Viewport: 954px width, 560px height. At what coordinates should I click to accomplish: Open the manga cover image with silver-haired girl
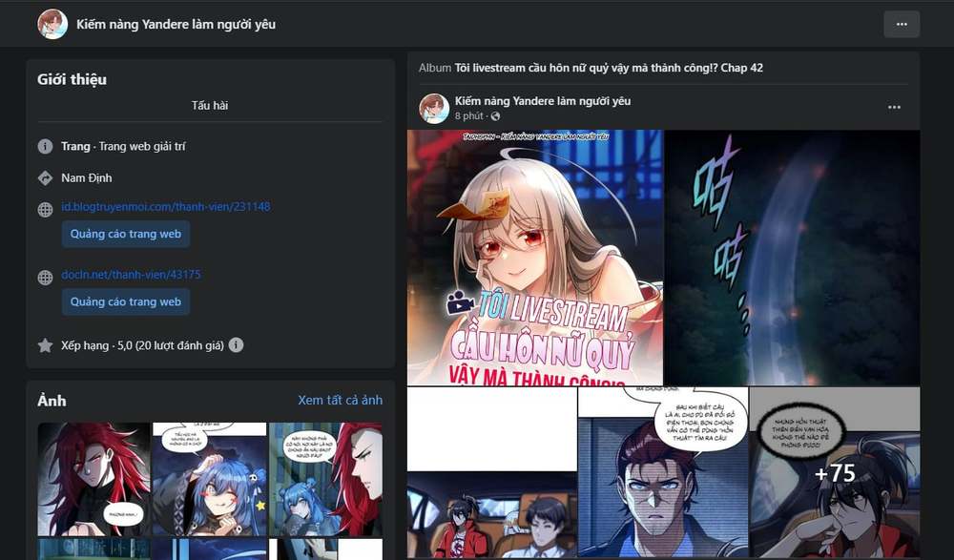pos(535,258)
